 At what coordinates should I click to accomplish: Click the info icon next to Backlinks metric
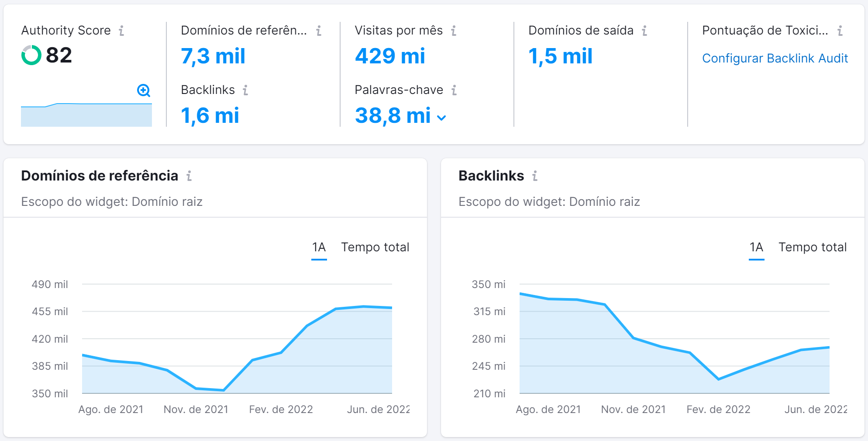point(246,90)
